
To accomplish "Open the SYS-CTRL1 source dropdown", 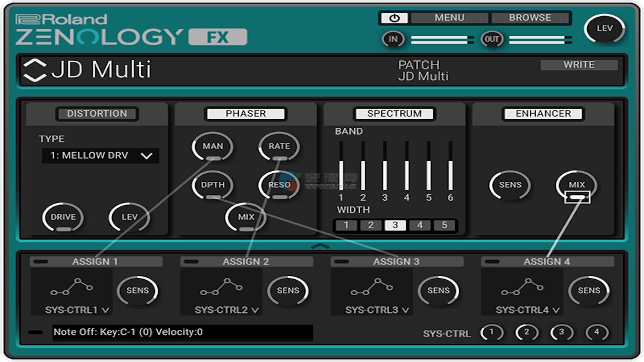I will 77,310.
